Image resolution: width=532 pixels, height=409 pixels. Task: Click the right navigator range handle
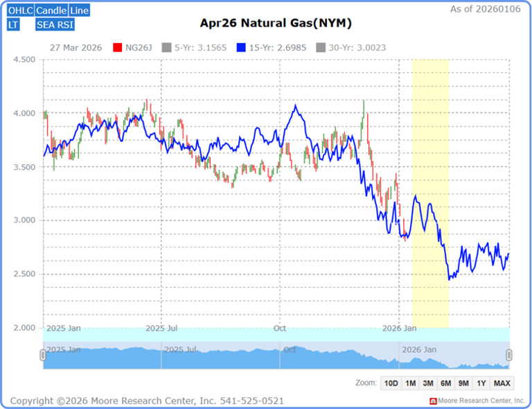510,355
